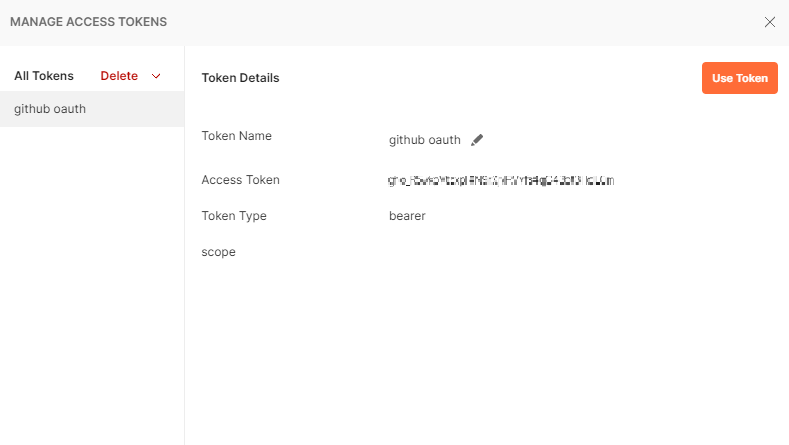Expand the Delete dropdown chevron
This screenshot has height=445, width=789.
point(156,77)
